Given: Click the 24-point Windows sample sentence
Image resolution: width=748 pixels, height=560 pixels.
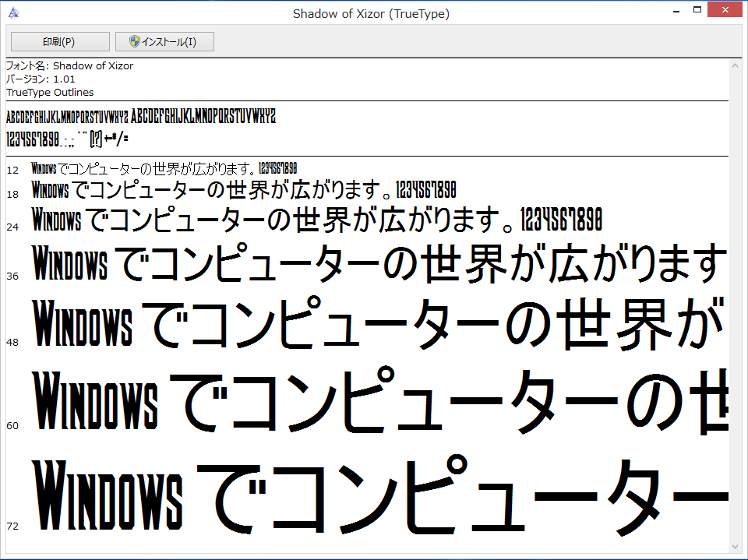Looking at the screenshot, I should tap(317, 220).
